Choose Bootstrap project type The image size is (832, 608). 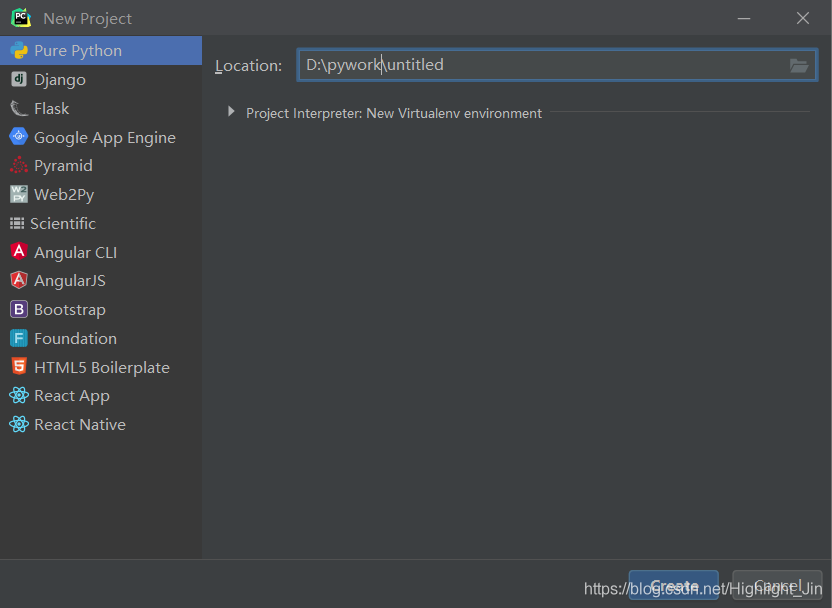point(69,310)
